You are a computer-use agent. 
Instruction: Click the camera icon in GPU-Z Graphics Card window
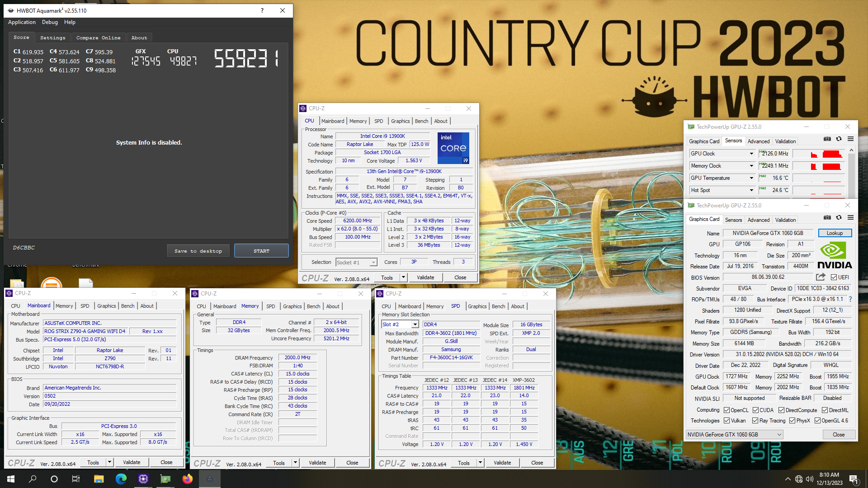pos(827,218)
